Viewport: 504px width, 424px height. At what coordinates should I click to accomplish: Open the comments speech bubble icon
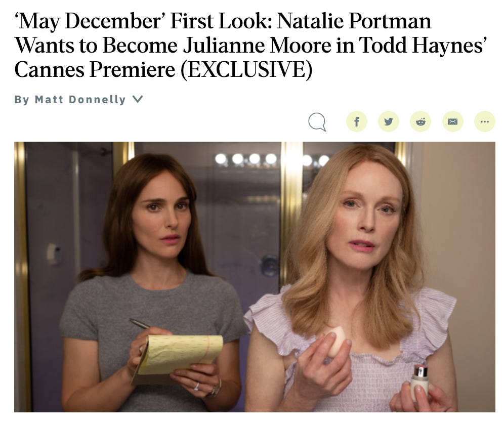click(317, 122)
